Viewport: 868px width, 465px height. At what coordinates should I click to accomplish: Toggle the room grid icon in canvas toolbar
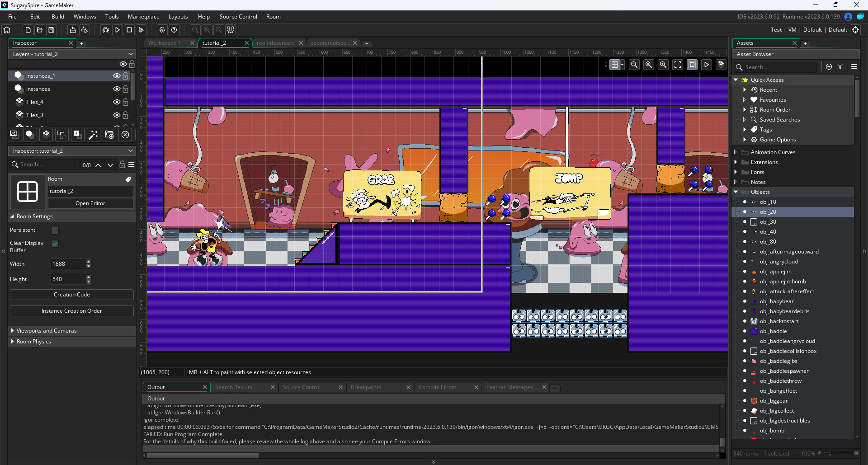click(x=615, y=64)
